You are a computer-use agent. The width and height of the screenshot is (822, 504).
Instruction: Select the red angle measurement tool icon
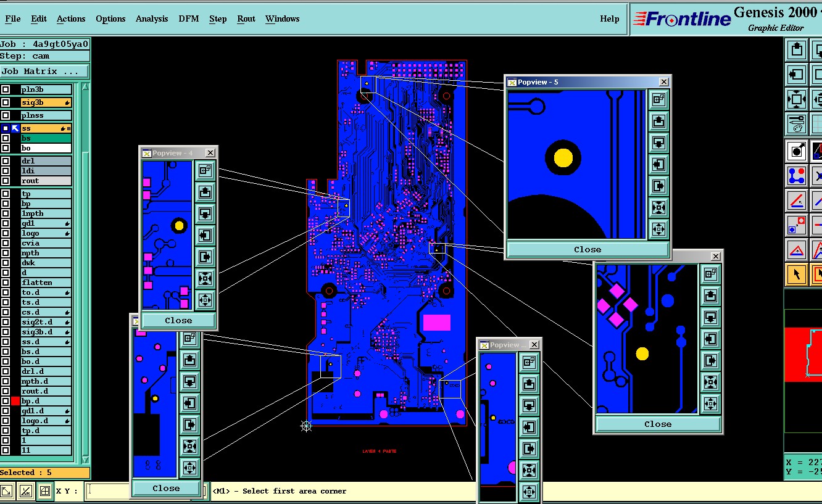[797, 200]
